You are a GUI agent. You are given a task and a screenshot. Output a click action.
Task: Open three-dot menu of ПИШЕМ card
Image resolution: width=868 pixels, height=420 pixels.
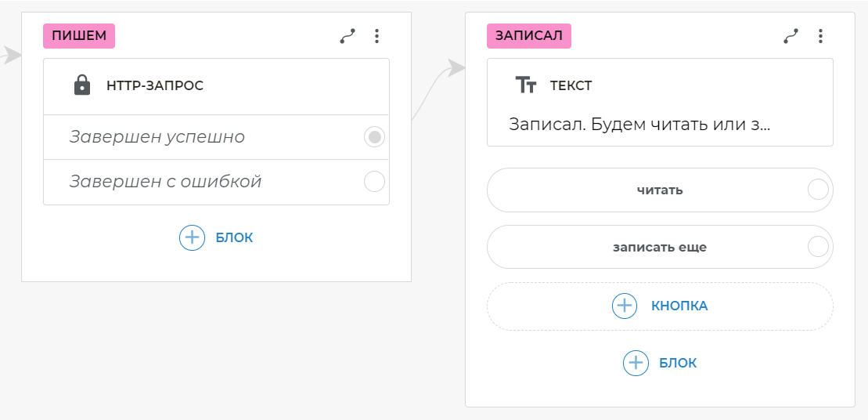pos(376,36)
